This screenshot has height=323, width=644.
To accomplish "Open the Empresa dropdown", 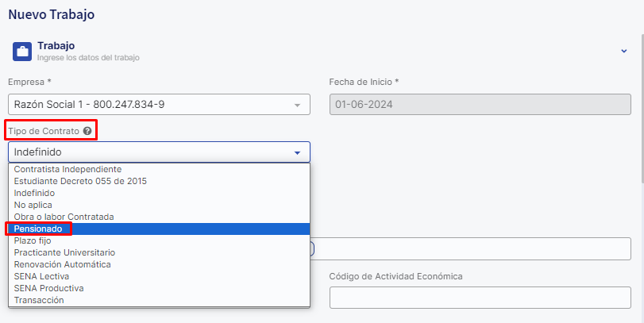I will pos(159,105).
